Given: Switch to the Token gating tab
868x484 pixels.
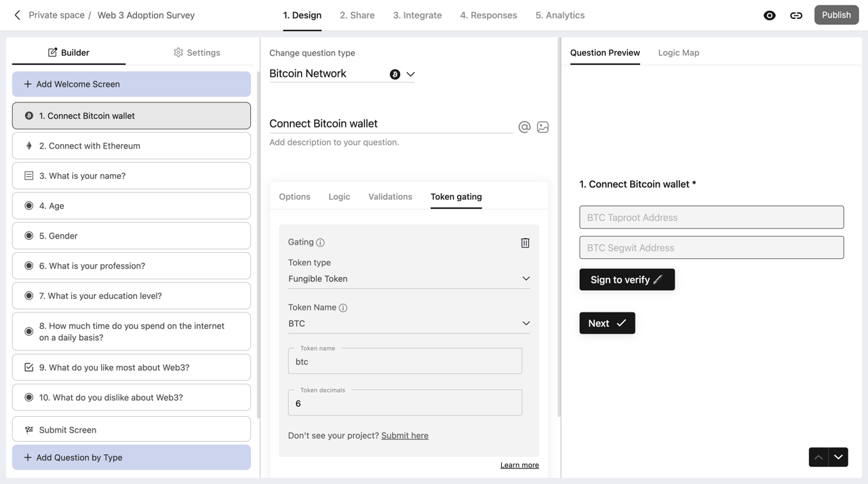Looking at the screenshot, I should 456,197.
